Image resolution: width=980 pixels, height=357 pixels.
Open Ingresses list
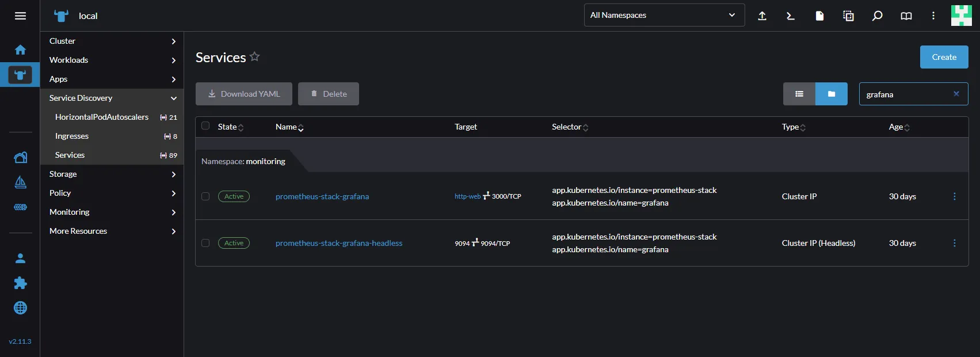coord(112,136)
